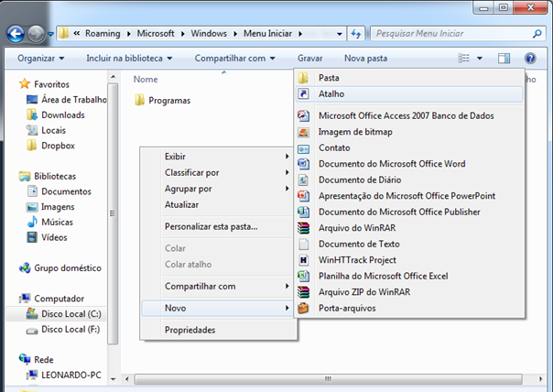Screen dimensions: 553x392
Task: Click the refresh address bar button
Action: pos(356,34)
